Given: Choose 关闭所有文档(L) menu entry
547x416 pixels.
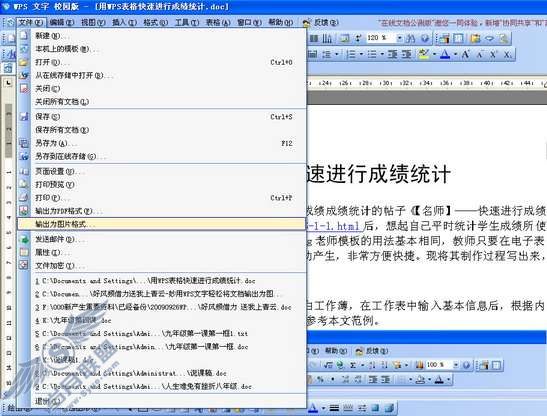Looking at the screenshot, I should pos(162,102).
